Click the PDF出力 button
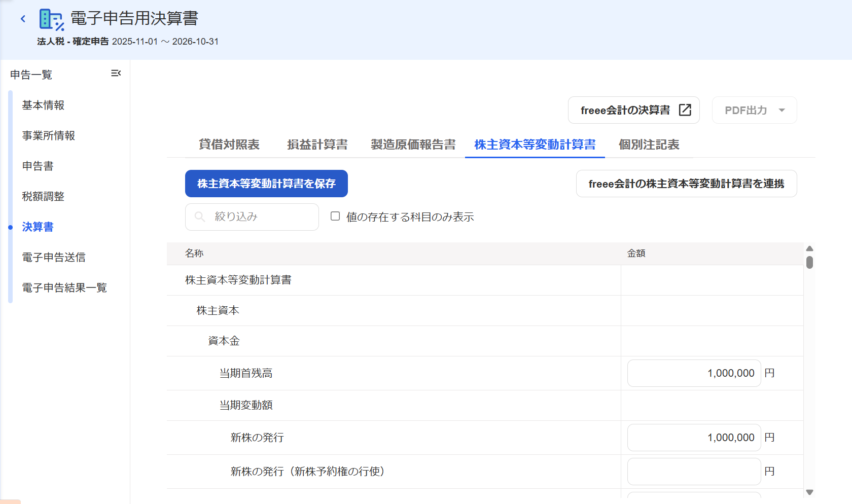Viewport: 852px width, 504px height. tap(755, 110)
